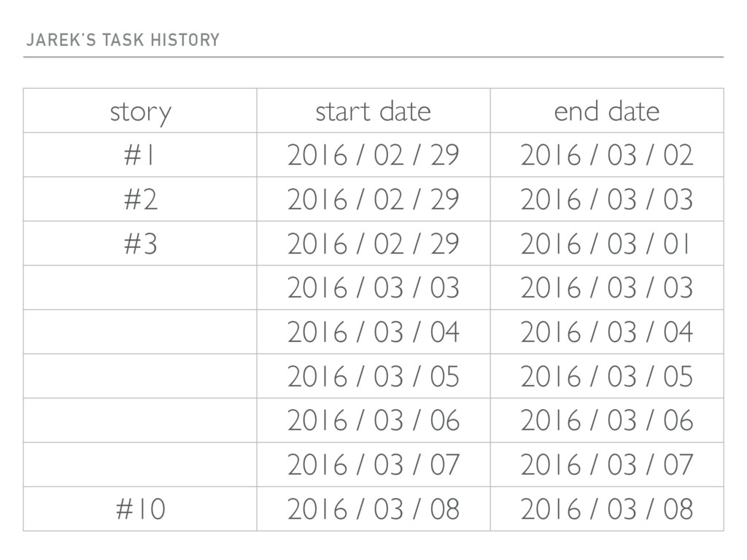The width and height of the screenshot is (747, 560).
Task: Click start date 2016 / 03 / 08
Action: coord(373,509)
